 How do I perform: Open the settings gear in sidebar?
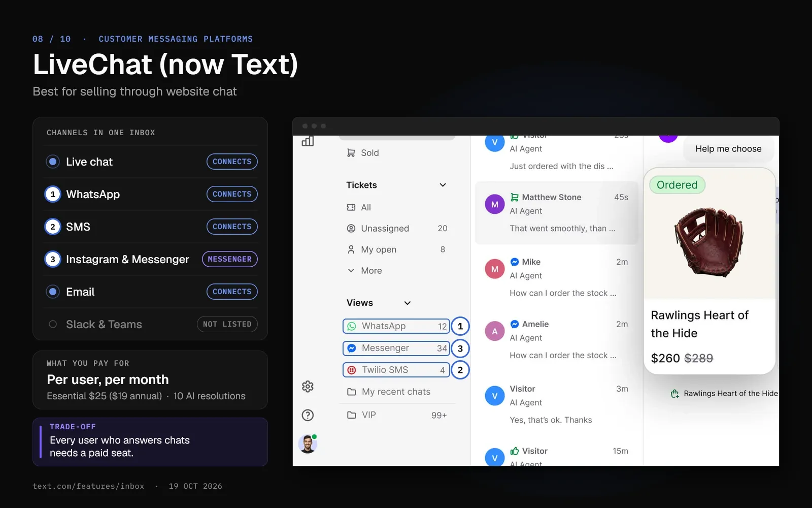(308, 387)
